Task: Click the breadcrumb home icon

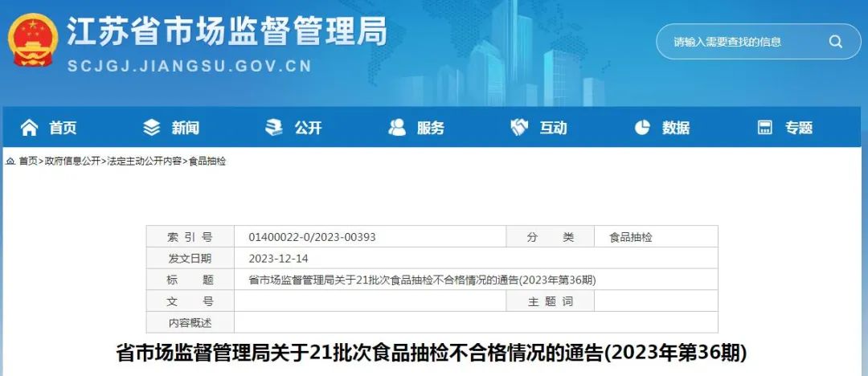Action: coord(10,161)
